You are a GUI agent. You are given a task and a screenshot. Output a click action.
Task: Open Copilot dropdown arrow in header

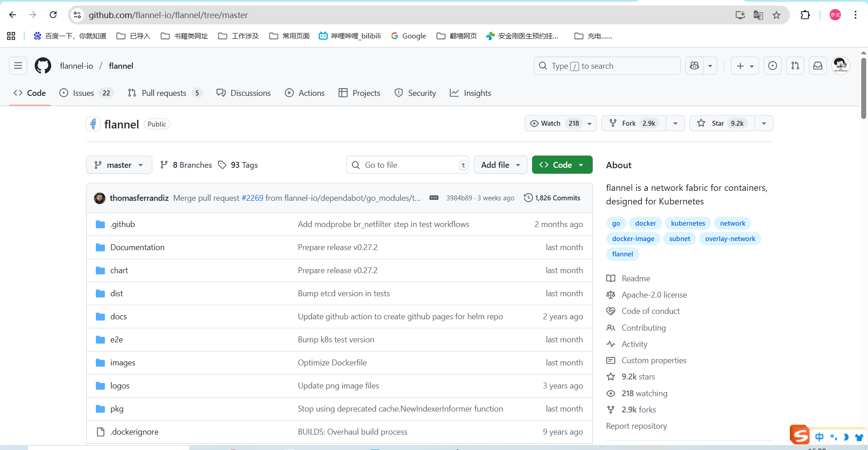710,66
